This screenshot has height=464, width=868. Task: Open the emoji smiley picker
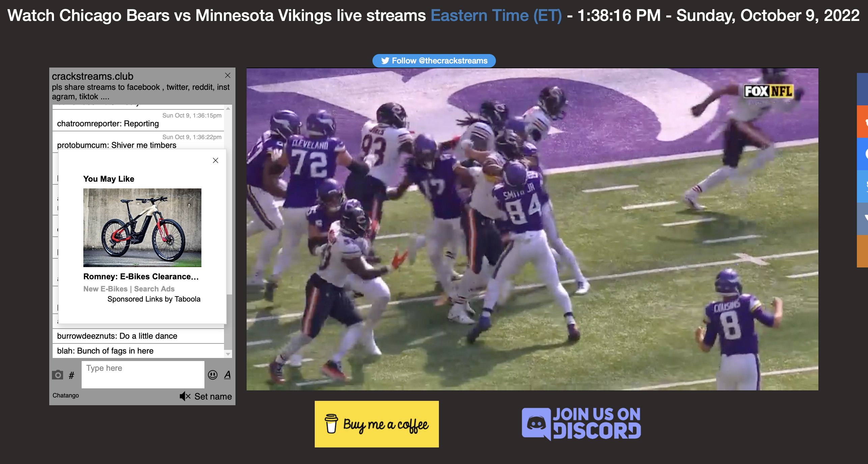tap(213, 375)
